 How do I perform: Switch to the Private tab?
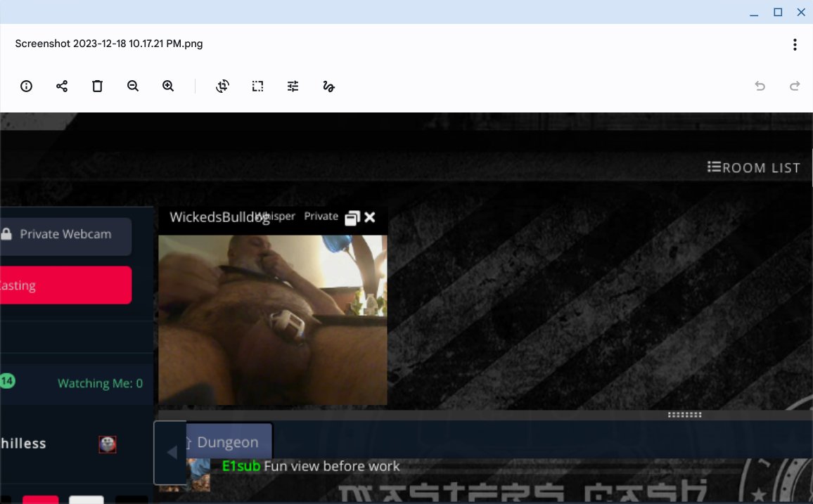[x=321, y=217]
